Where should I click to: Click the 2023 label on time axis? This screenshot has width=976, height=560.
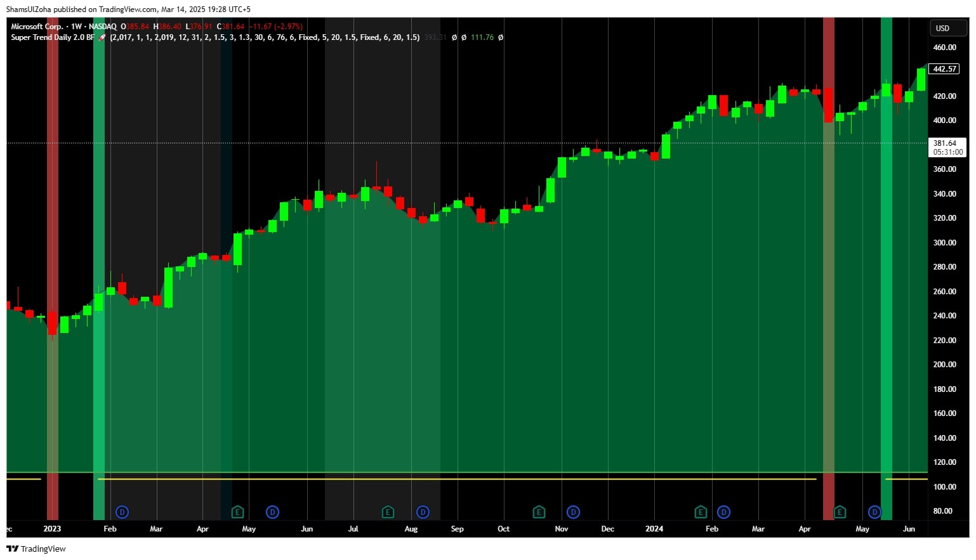click(52, 529)
